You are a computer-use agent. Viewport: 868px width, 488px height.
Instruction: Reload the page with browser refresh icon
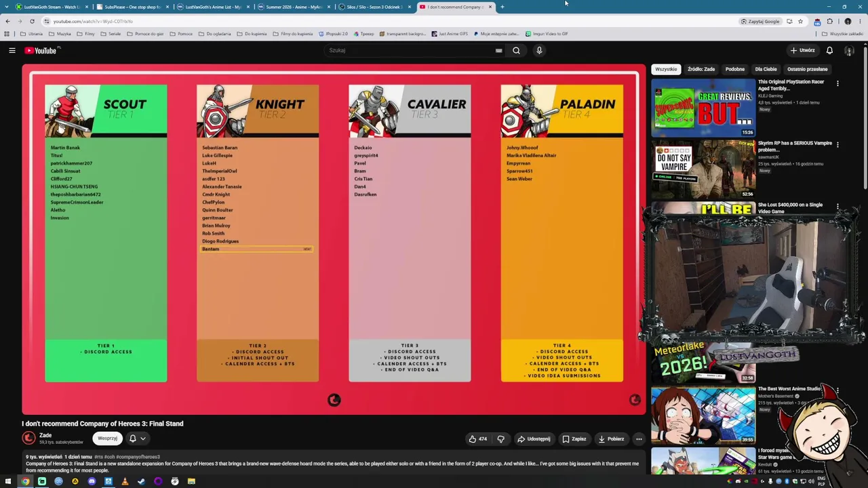click(x=32, y=21)
